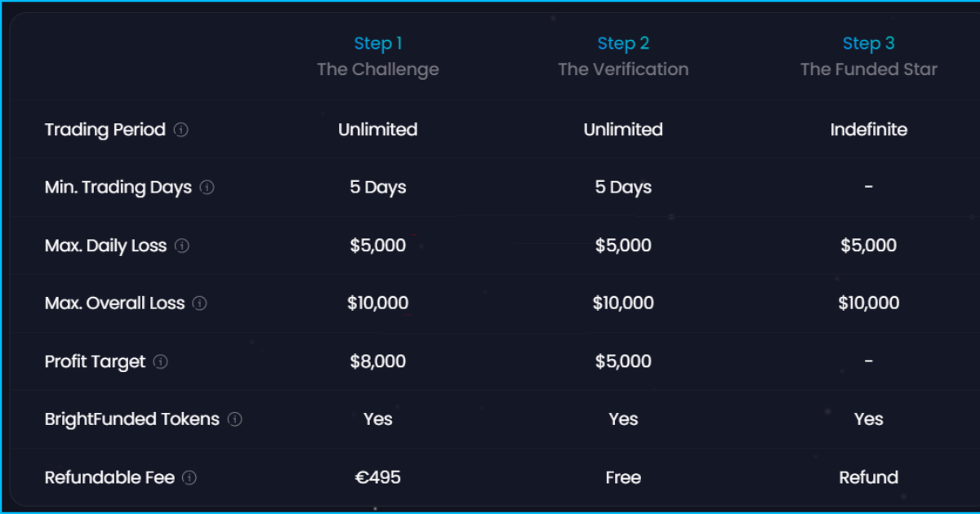
Task: Click the Indefinite trading period value
Action: tap(868, 130)
